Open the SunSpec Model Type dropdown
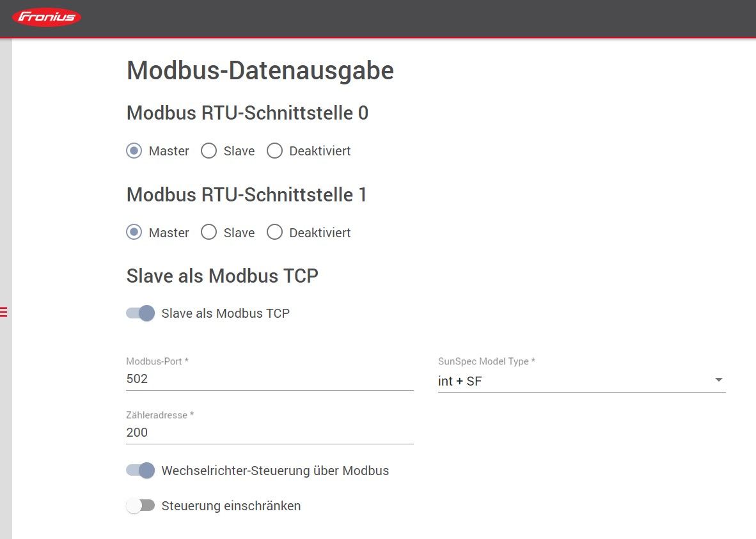This screenshot has width=756, height=539. pos(581,381)
